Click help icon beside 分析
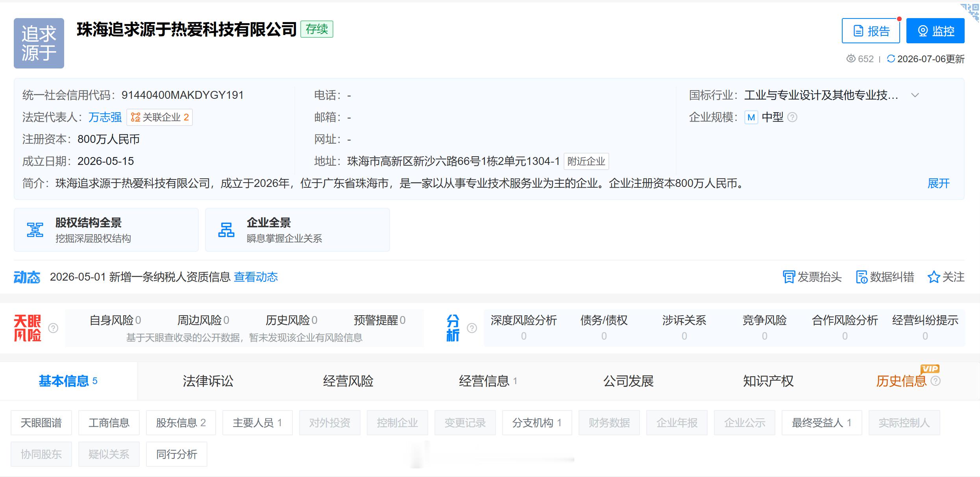 tap(472, 328)
